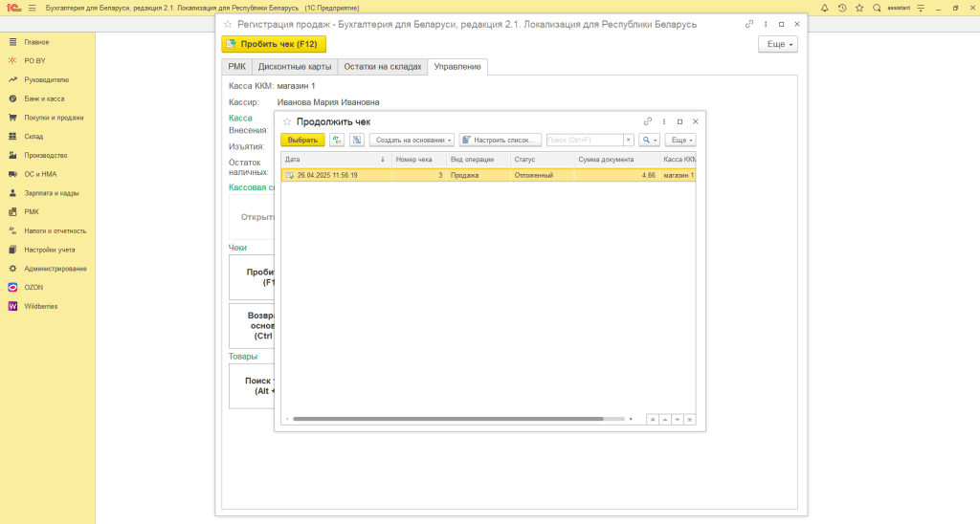Viewport: 980px width, 524px height.
Task: Expand the Создать на основании dropdown
Action: coord(412,140)
